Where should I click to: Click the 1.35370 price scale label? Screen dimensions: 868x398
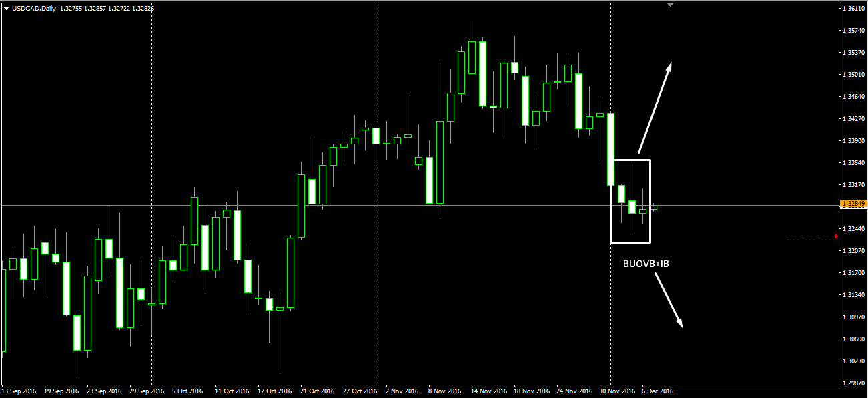(x=853, y=53)
